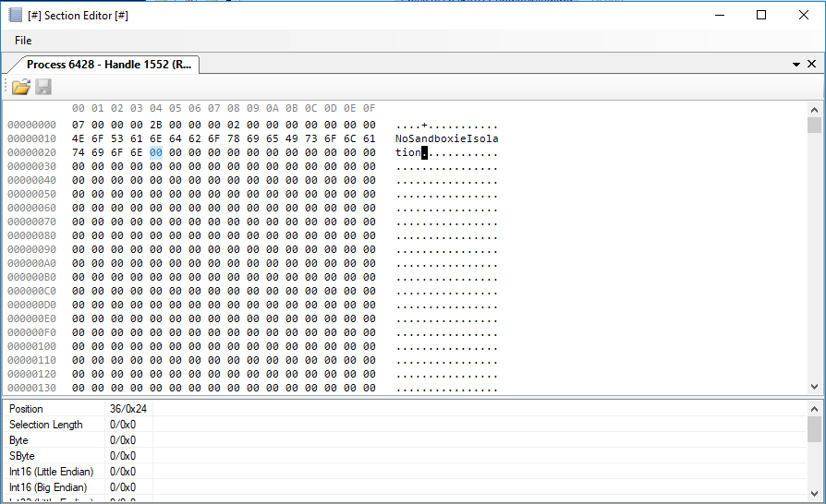This screenshot has height=504, width=826.
Task: Click ASCII text 'tion' in row 00000020
Action: (x=408, y=152)
